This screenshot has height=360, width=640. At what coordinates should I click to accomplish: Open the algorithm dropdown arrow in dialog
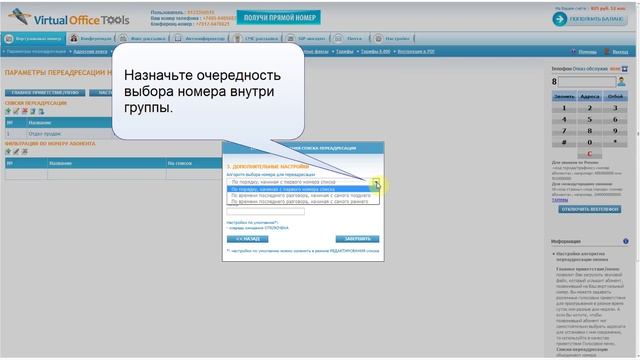(376, 182)
